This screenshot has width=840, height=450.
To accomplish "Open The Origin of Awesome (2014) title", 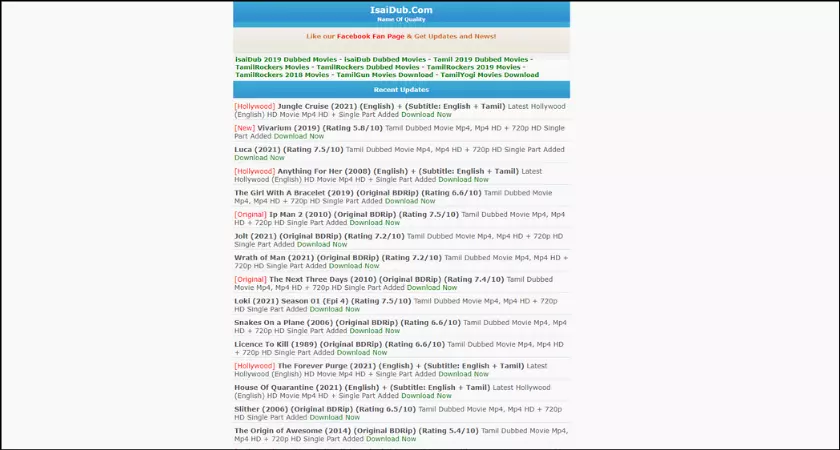I will 356,431.
